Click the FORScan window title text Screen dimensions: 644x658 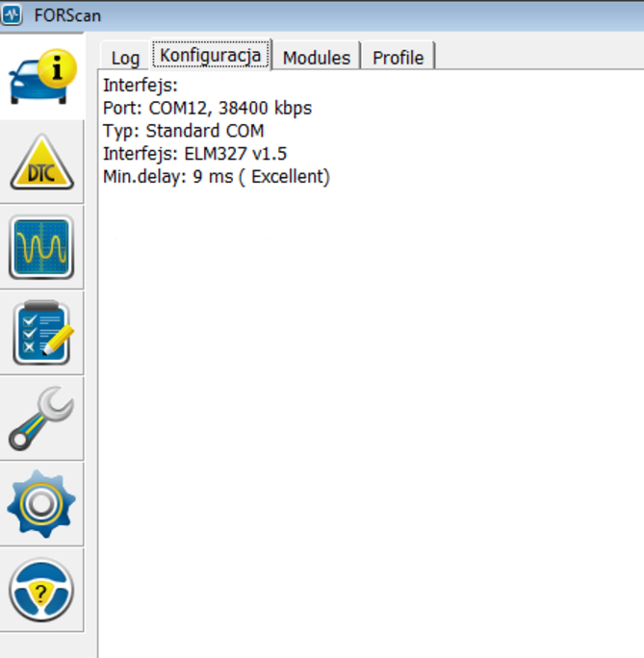(67, 15)
